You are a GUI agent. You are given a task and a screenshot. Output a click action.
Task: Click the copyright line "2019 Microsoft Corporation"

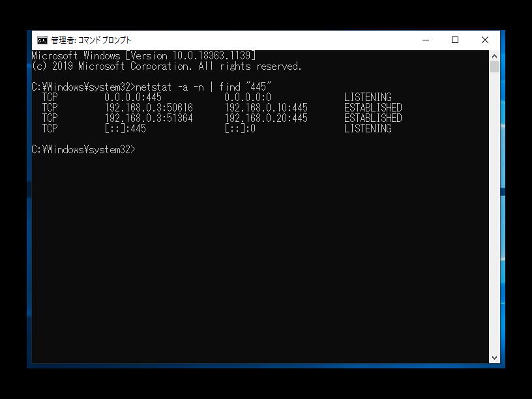(121, 66)
